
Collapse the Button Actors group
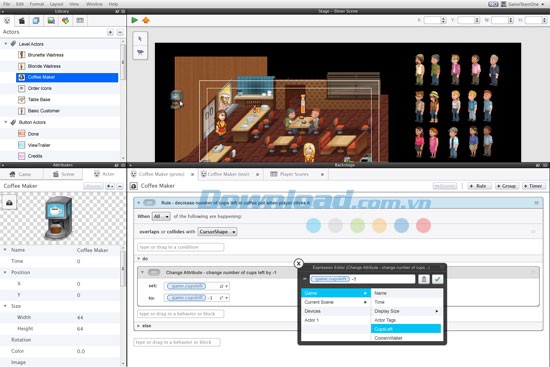click(x=6, y=122)
